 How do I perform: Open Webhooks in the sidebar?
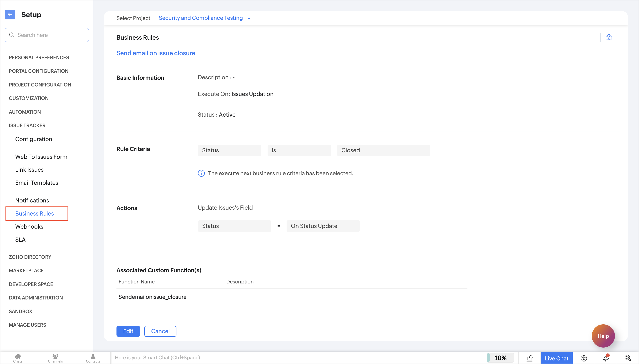[x=29, y=226]
